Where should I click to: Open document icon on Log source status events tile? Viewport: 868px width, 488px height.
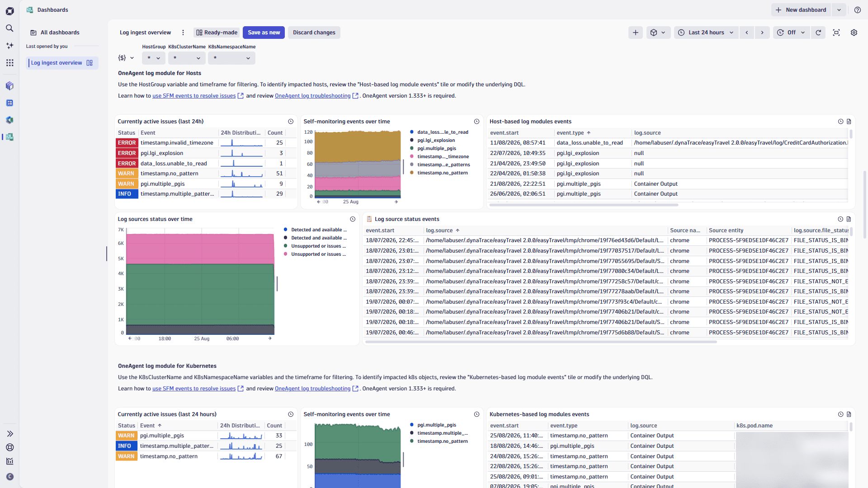849,219
